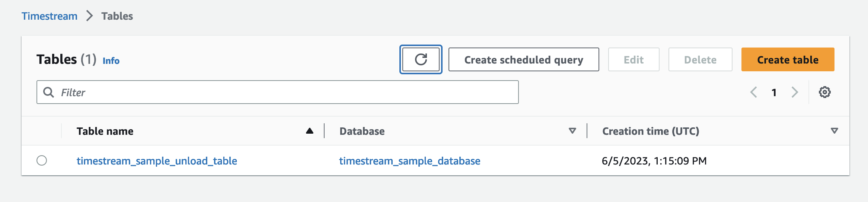Click the Tables breadcrumb item

pyautogui.click(x=117, y=16)
